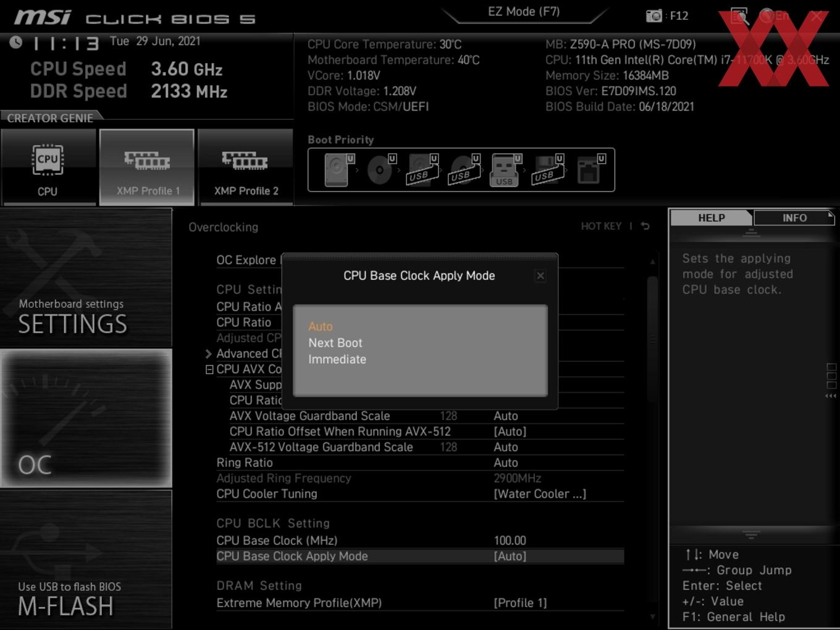Click the clock icon beside the time

point(16,42)
